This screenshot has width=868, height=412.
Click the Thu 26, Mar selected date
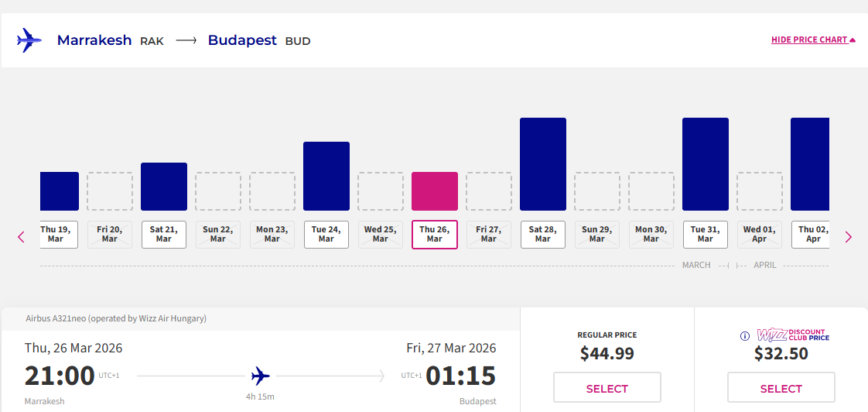tap(435, 235)
